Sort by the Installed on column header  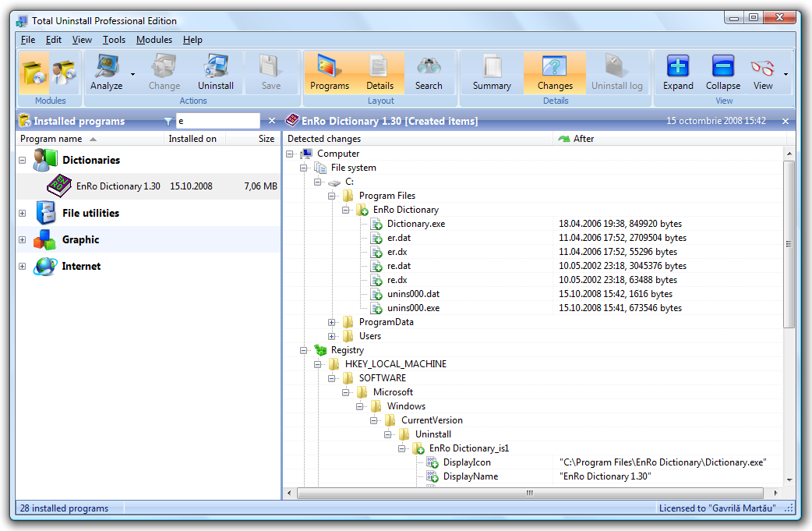coord(192,139)
